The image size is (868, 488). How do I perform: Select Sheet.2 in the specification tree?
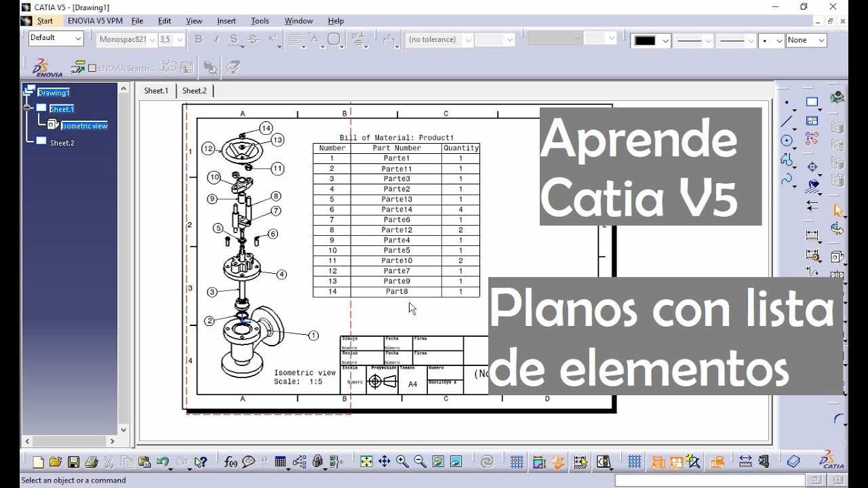(62, 143)
